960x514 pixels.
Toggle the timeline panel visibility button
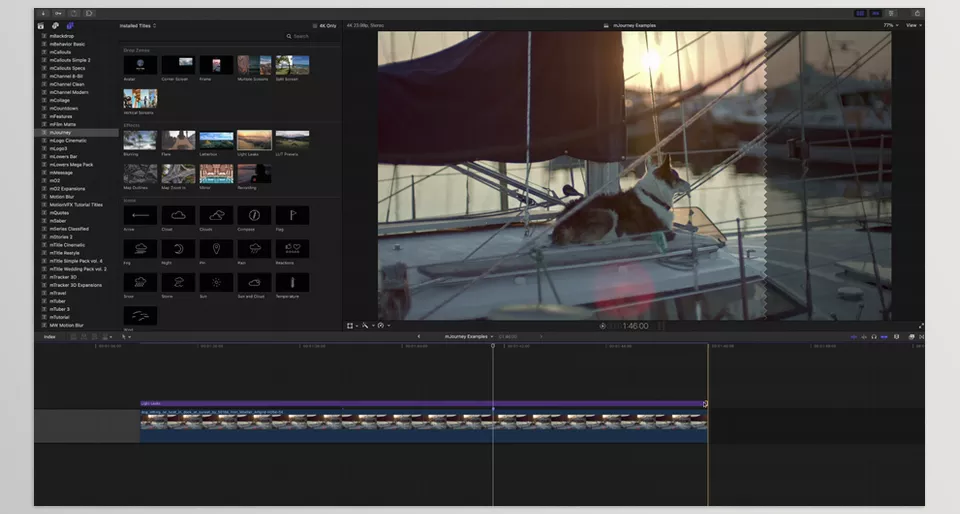[x=876, y=13]
